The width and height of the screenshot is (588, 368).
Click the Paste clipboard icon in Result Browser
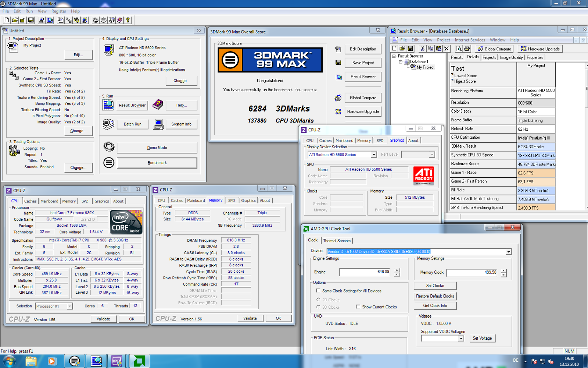(438, 48)
